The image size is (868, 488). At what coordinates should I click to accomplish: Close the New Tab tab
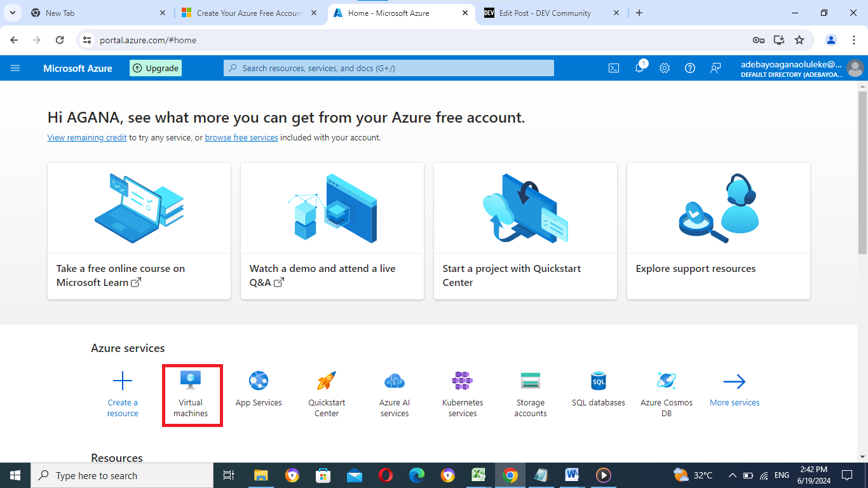[162, 13]
